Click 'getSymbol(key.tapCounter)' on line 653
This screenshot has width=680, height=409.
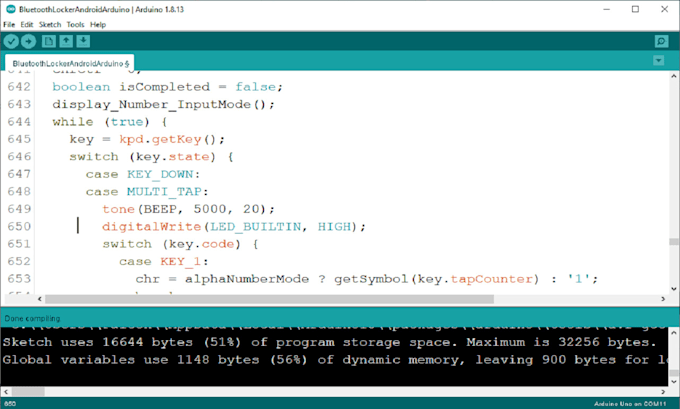click(x=436, y=279)
